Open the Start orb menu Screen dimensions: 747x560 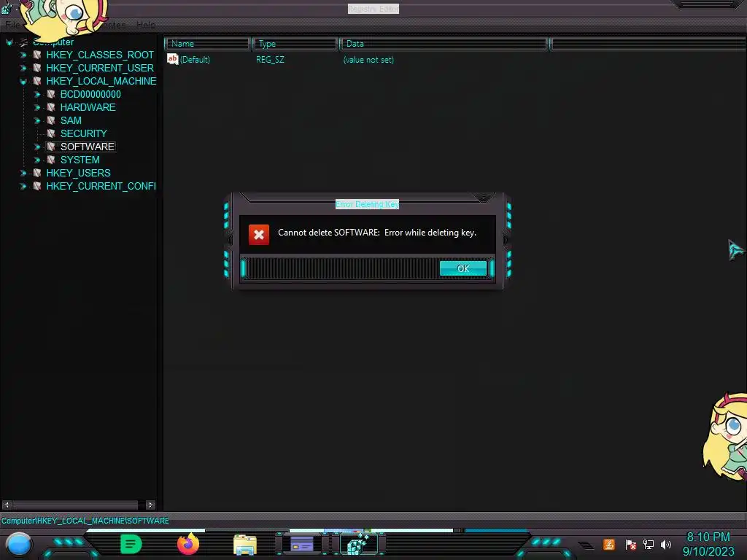coord(19,544)
